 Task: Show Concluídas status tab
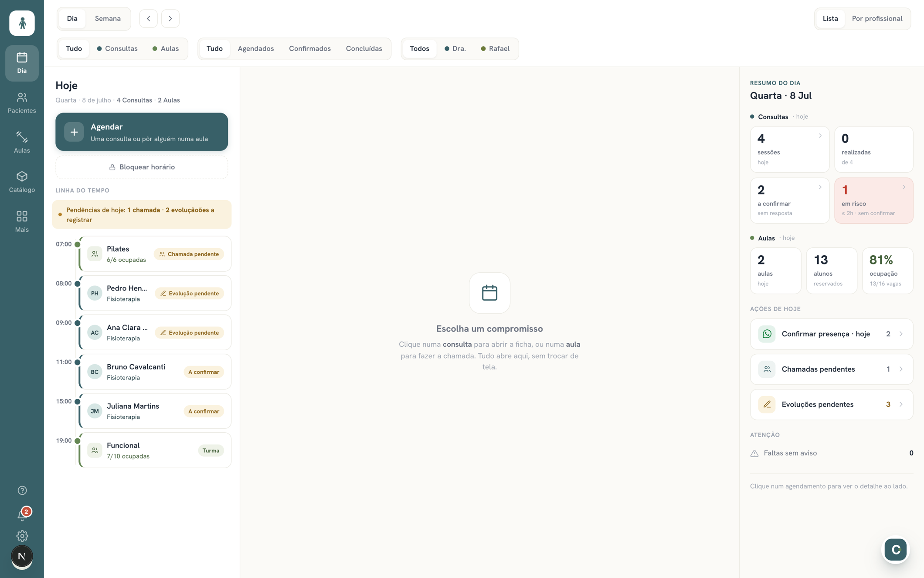364,49
